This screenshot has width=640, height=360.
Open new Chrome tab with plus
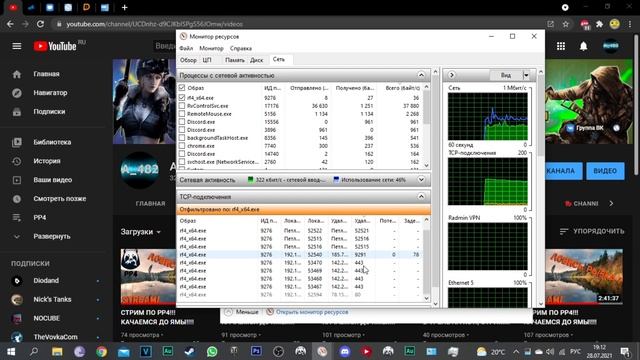coord(124,7)
